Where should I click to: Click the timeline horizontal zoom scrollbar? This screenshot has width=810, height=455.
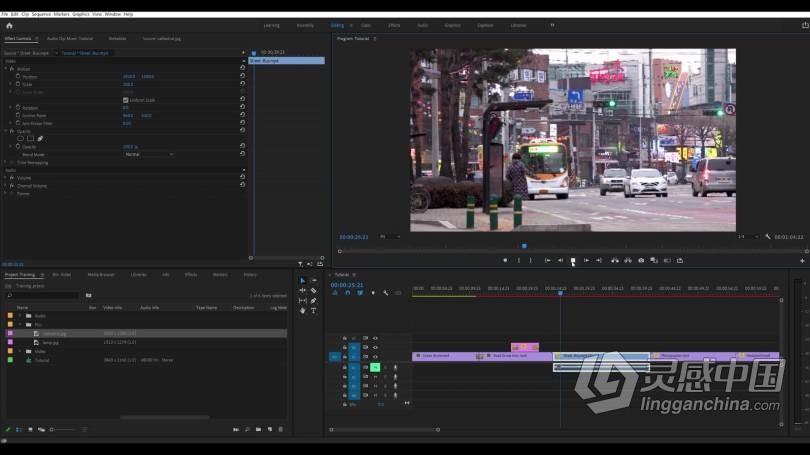[385, 430]
